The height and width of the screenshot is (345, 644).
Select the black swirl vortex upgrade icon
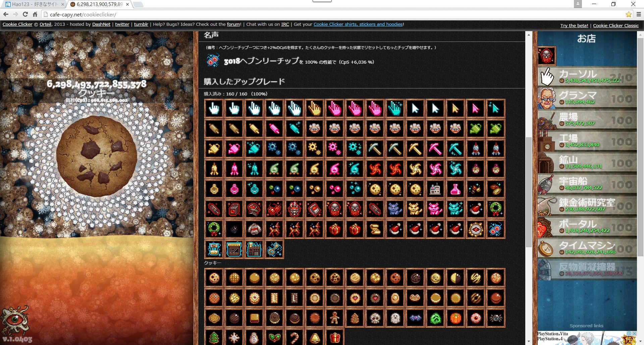tap(234, 229)
